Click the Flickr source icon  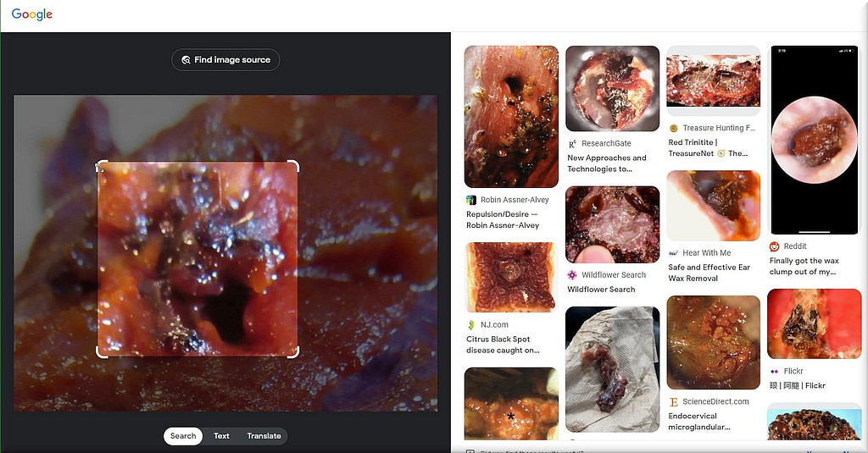(774, 372)
